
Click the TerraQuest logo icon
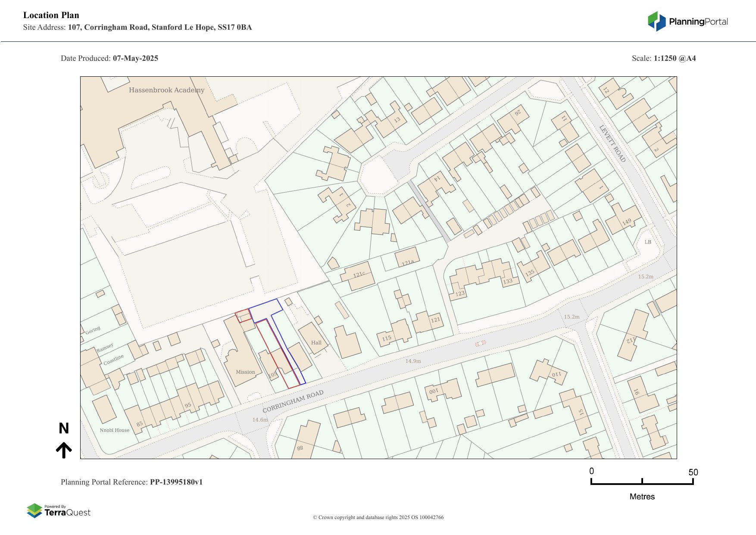pyautogui.click(x=34, y=511)
